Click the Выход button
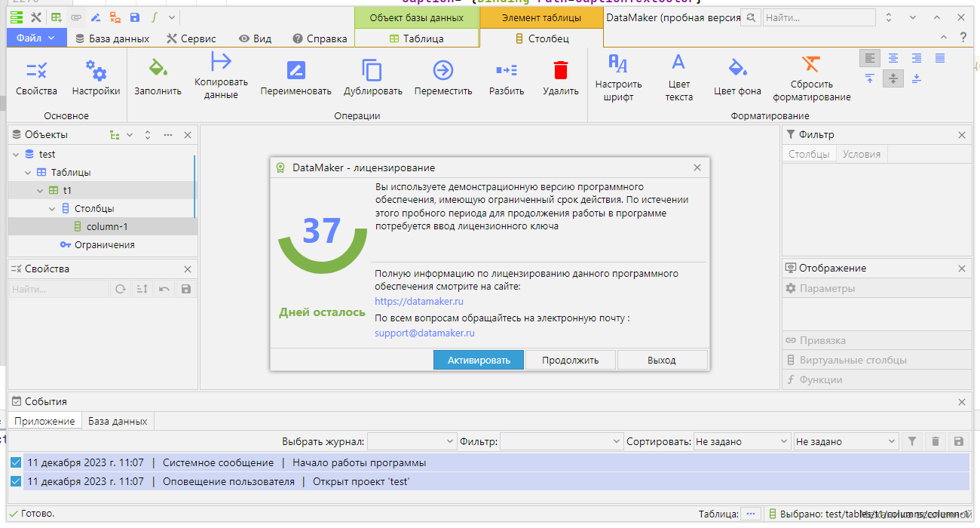 (x=662, y=360)
